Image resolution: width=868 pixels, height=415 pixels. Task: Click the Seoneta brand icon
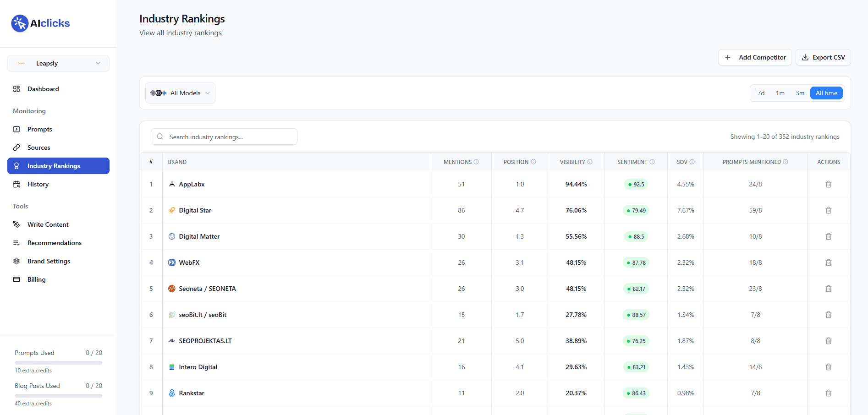pyautogui.click(x=172, y=289)
